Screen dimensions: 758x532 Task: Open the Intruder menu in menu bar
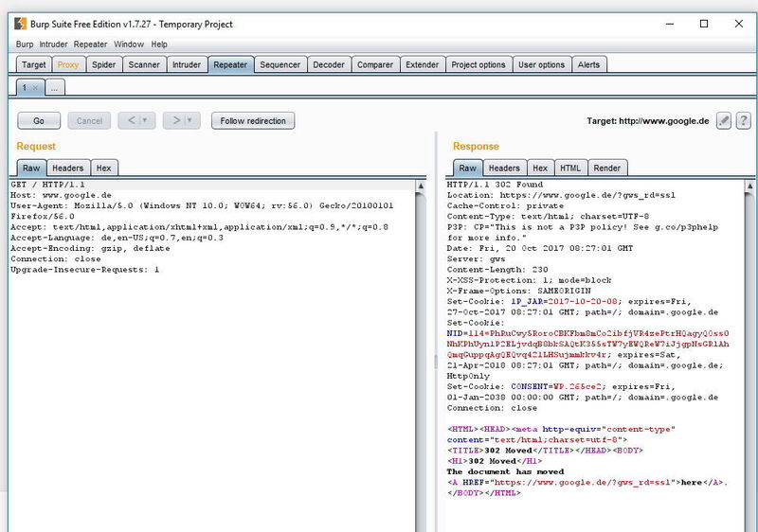[x=54, y=44]
